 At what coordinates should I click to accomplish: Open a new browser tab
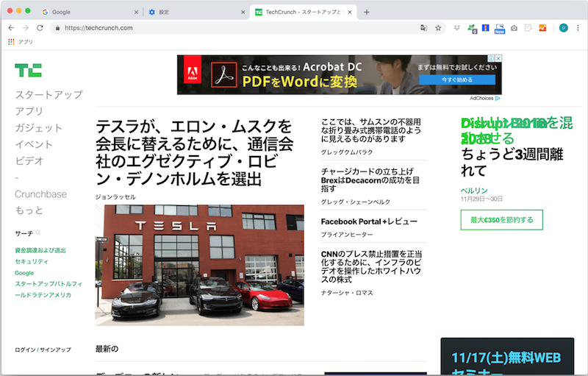click(x=366, y=12)
